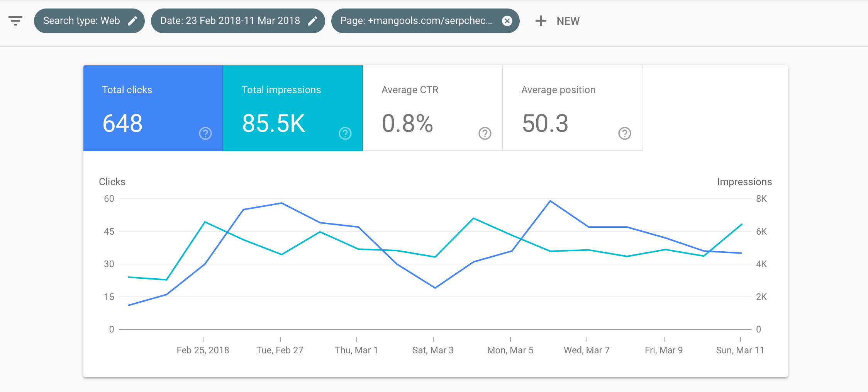Image resolution: width=868 pixels, height=392 pixels.
Task: Click the 50.3 average position value
Action: coord(545,124)
